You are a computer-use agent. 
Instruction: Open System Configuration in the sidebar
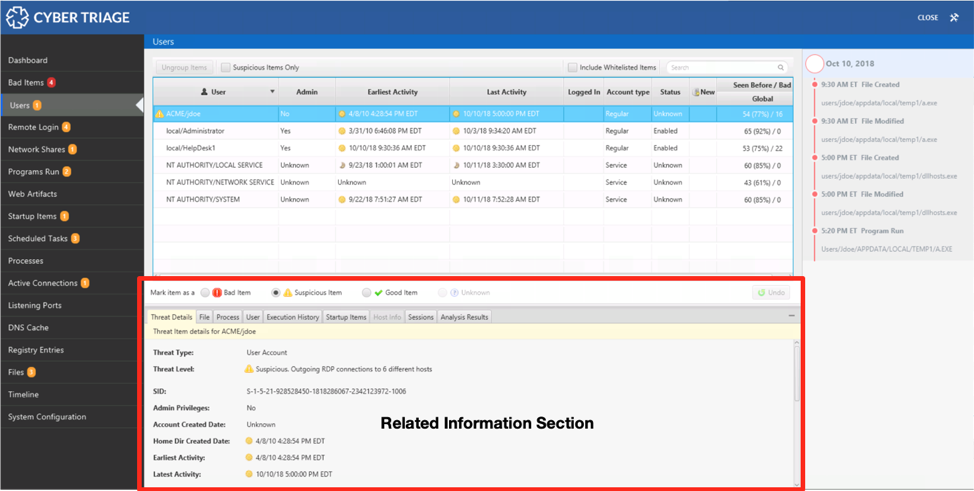coord(72,417)
